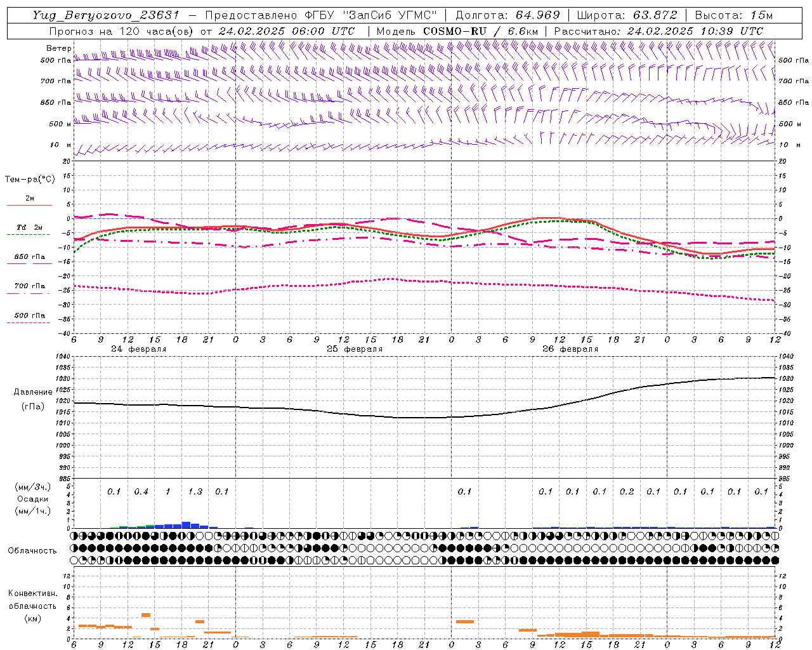Click the 10 м wind level label on left
812x650 pixels.
click(60, 145)
